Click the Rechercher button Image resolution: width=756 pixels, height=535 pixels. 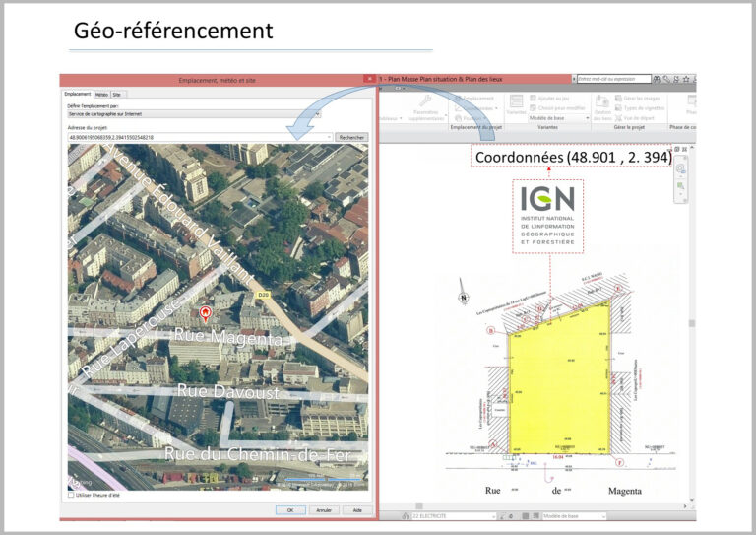tap(351, 137)
